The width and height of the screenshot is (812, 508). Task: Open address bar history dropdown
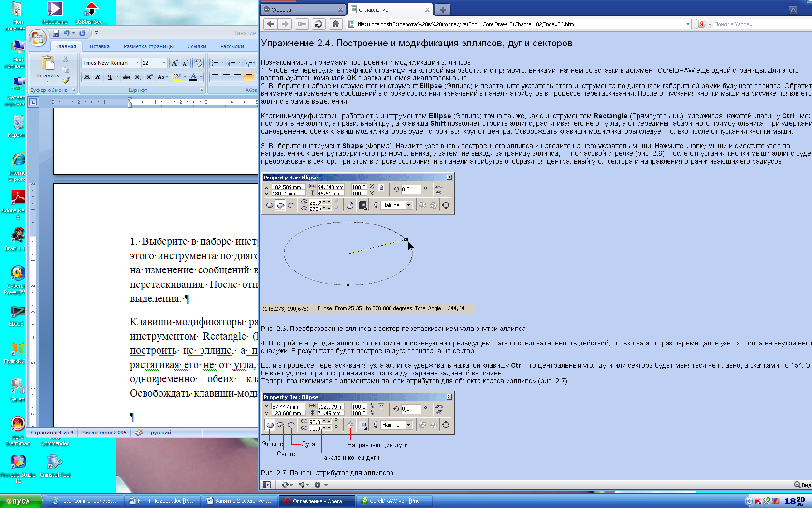(x=688, y=24)
